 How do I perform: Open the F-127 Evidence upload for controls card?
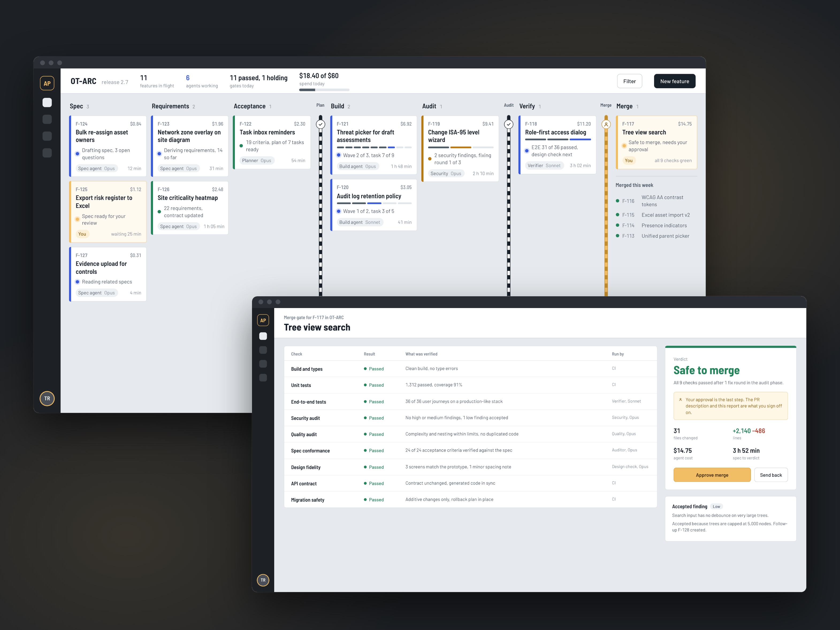click(x=108, y=274)
